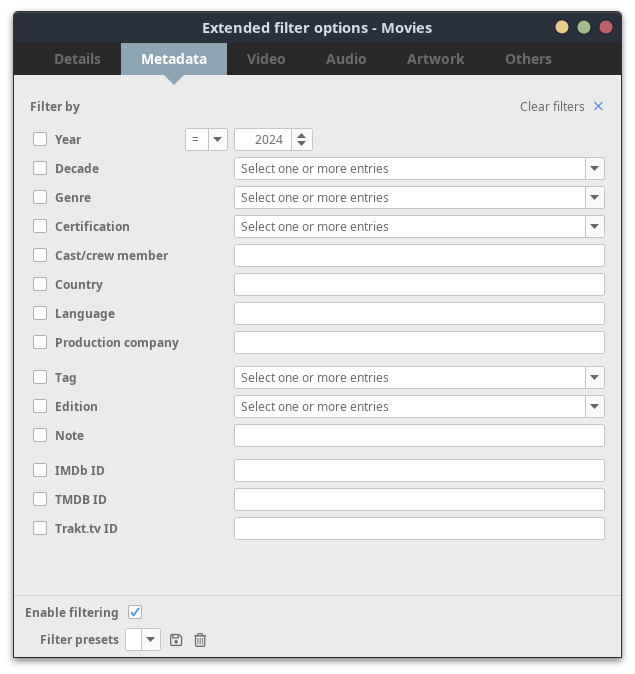This screenshot has width=635, height=674.
Task: Click the green maximize window button
Action: pos(584,28)
